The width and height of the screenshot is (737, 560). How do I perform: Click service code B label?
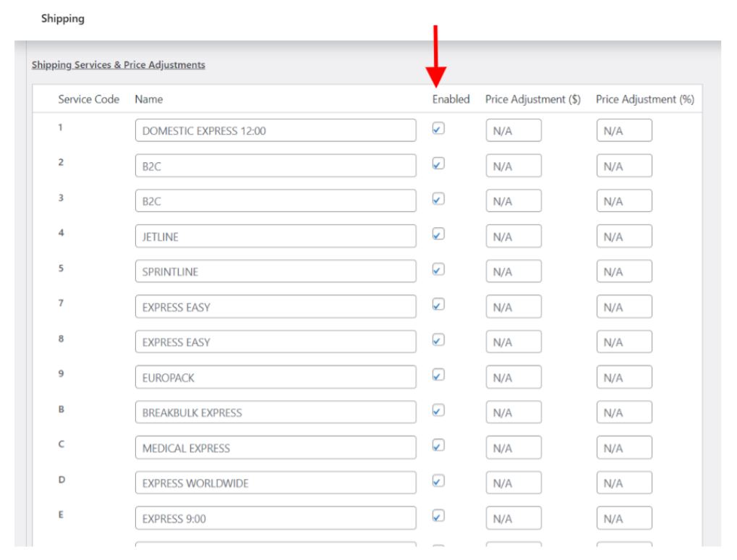coord(61,409)
